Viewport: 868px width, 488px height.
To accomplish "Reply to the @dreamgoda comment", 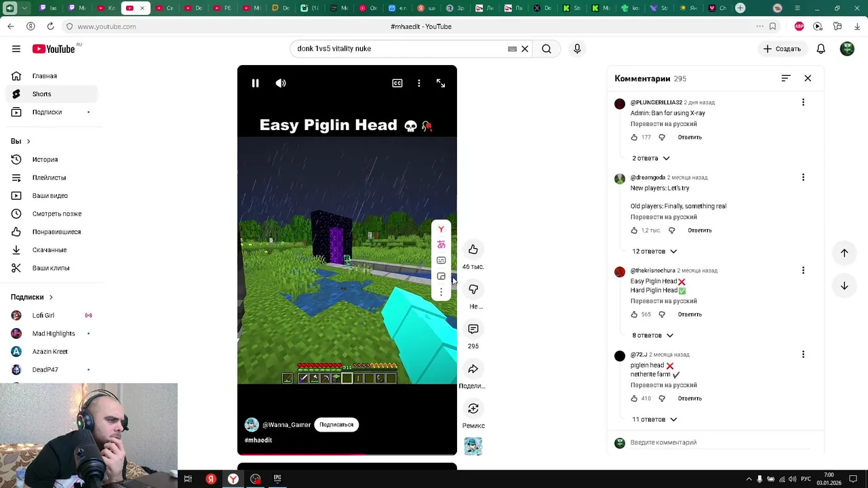I will pos(700,230).
